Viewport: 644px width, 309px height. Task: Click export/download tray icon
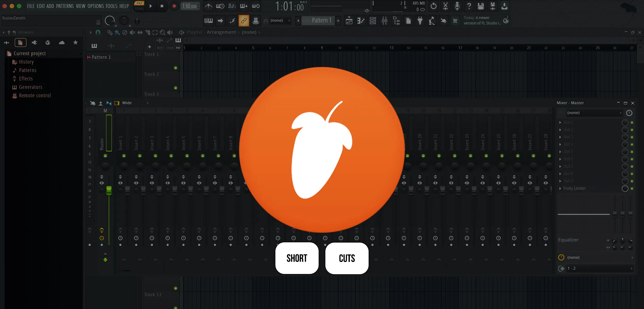click(504, 6)
